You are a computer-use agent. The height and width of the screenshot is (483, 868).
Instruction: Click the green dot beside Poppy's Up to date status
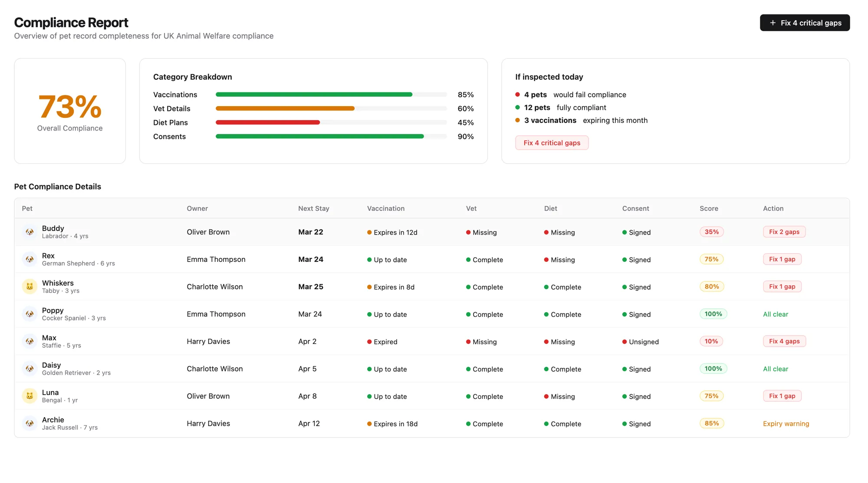pyautogui.click(x=369, y=314)
